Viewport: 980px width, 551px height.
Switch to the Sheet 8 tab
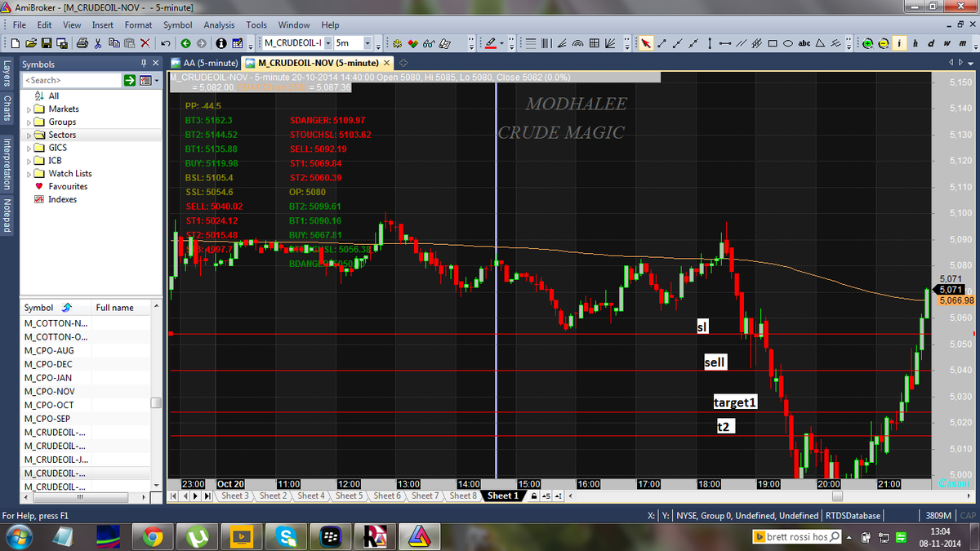coord(462,495)
